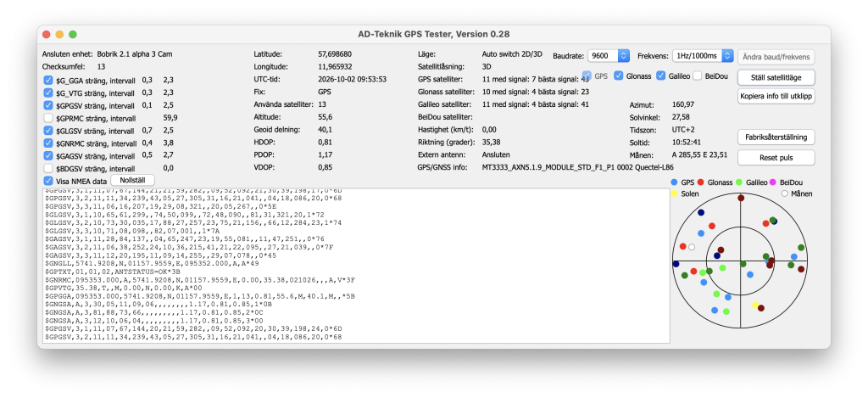Click dark green dot at sky plot center
The width and height of the screenshot is (868, 398).
pyautogui.click(x=744, y=263)
